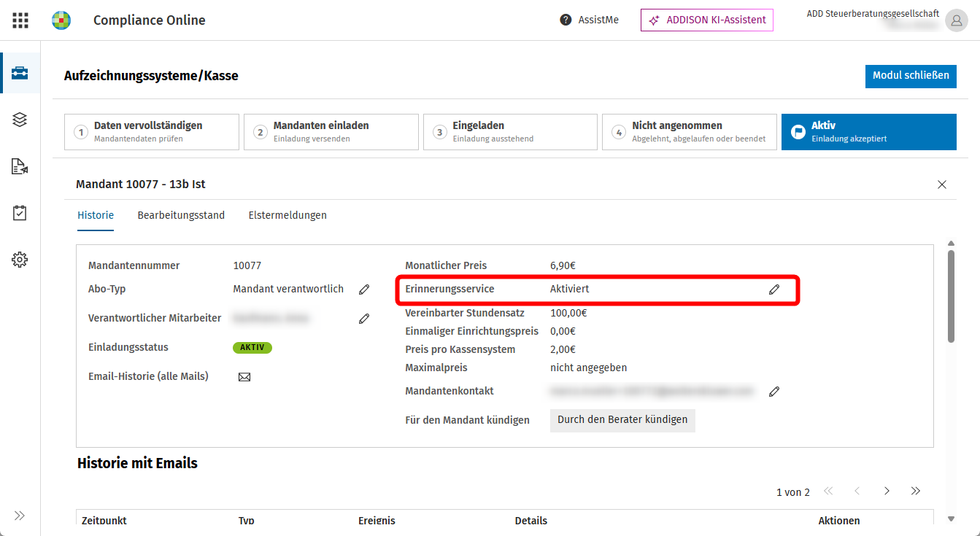Select step Mandanten einladen
The width and height of the screenshot is (980, 536).
tap(331, 132)
